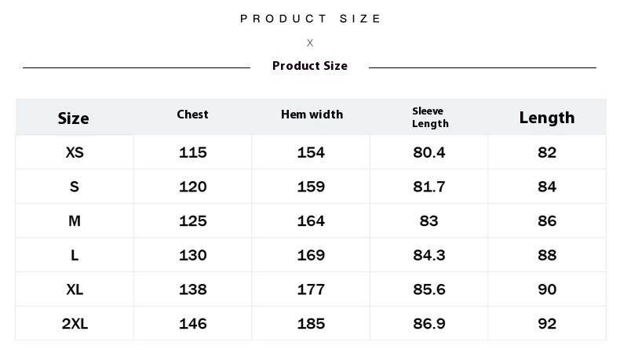Image resolution: width=620 pixels, height=364 pixels.
Task: Click the X symbol below PRODUCT SIZE
Action: pos(310,42)
